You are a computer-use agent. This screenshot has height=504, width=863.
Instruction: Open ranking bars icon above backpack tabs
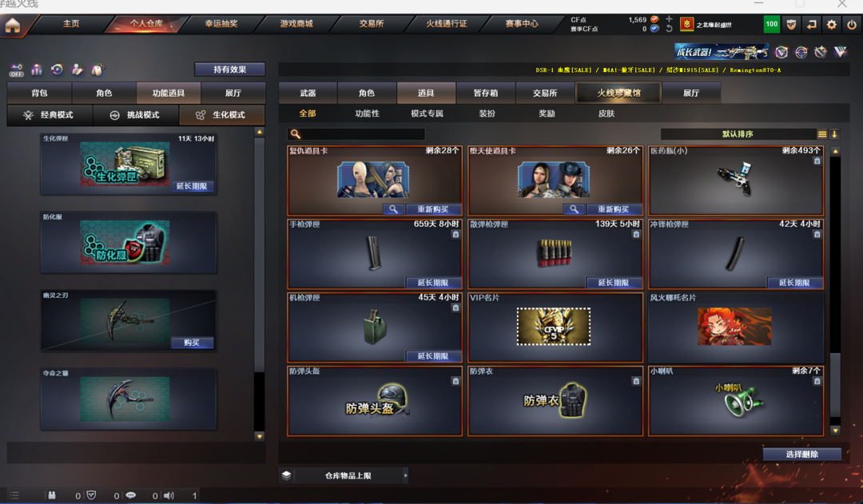coord(37,69)
